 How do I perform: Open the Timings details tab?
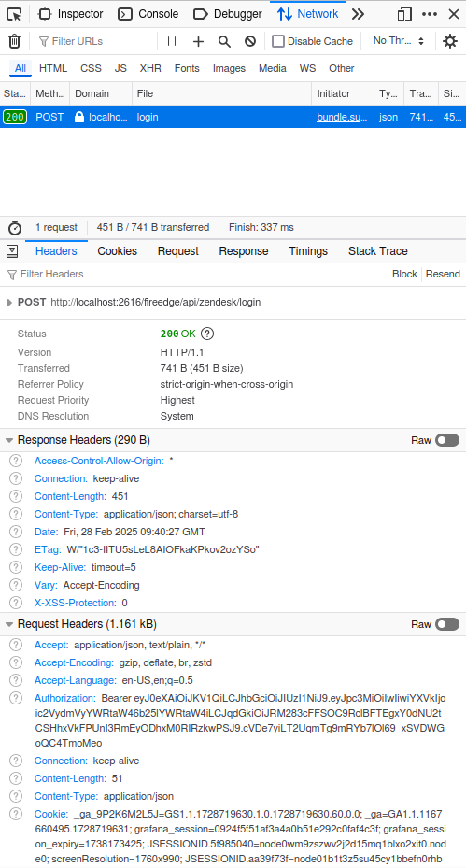pyautogui.click(x=308, y=251)
